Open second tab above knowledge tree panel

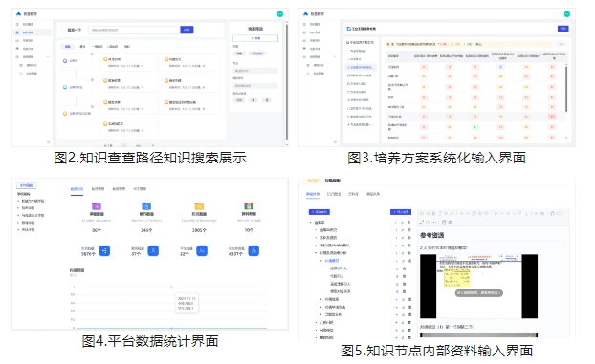pos(334,194)
